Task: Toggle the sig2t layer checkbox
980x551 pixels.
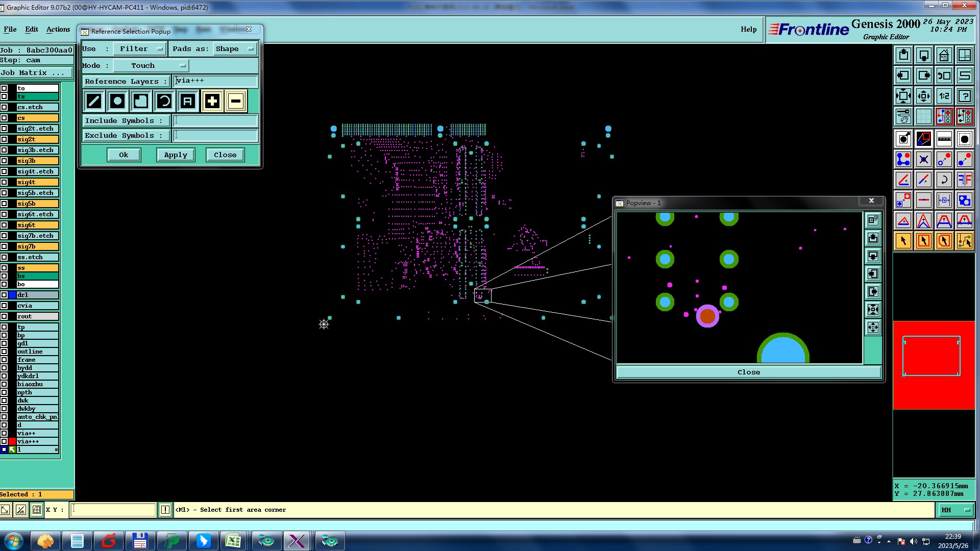Action: (4, 139)
